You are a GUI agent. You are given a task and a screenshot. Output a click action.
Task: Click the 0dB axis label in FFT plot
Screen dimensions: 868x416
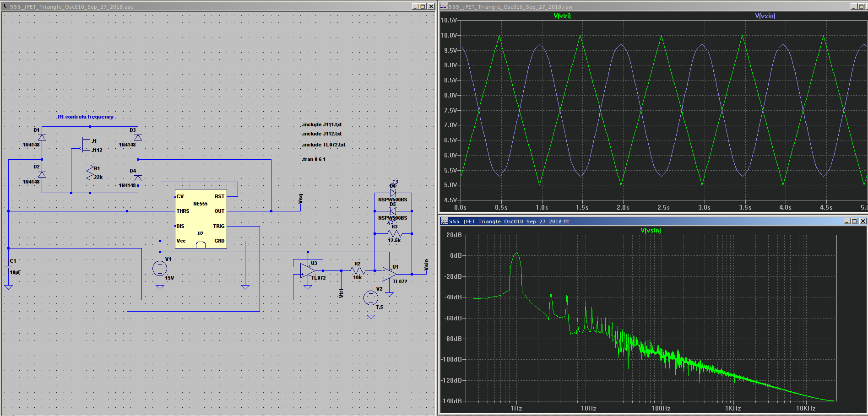coord(456,255)
